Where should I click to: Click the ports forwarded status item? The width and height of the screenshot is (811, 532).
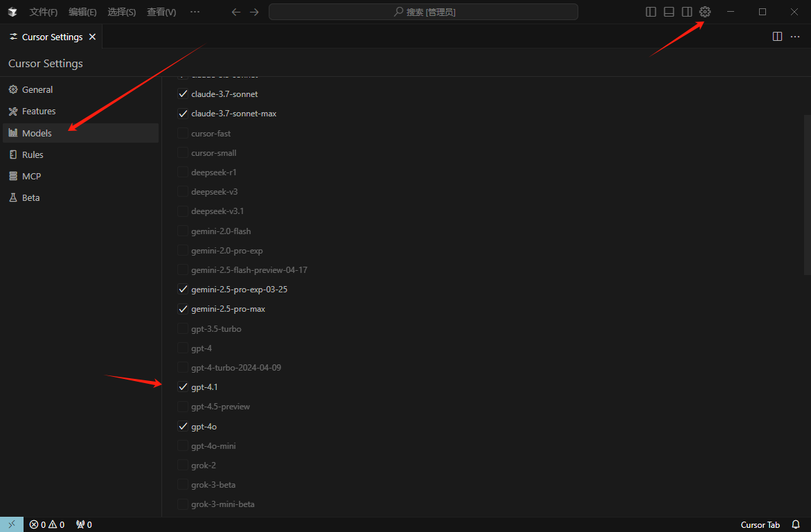(84, 524)
